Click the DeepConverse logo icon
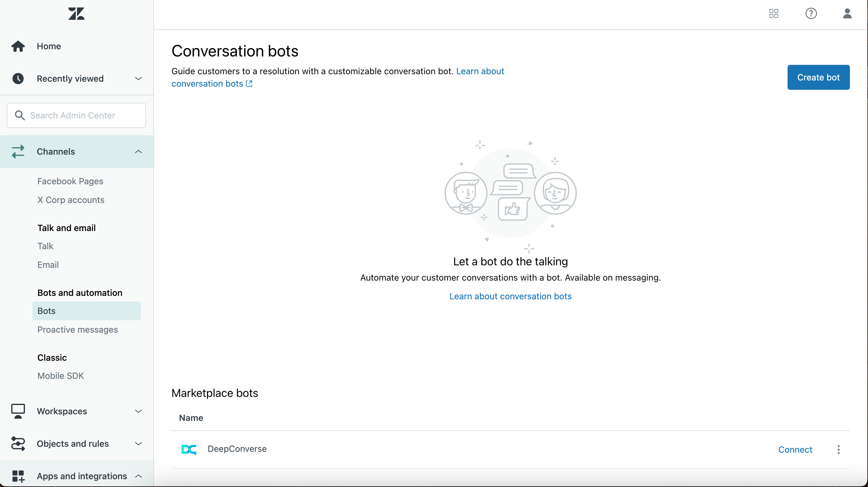This screenshot has height=487, width=868. point(189,449)
